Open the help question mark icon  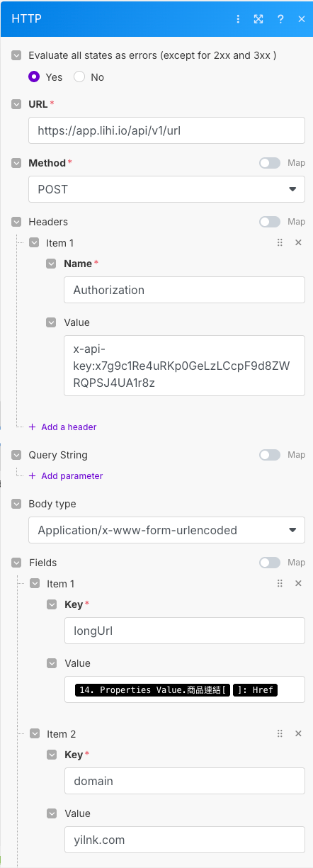coord(281,19)
